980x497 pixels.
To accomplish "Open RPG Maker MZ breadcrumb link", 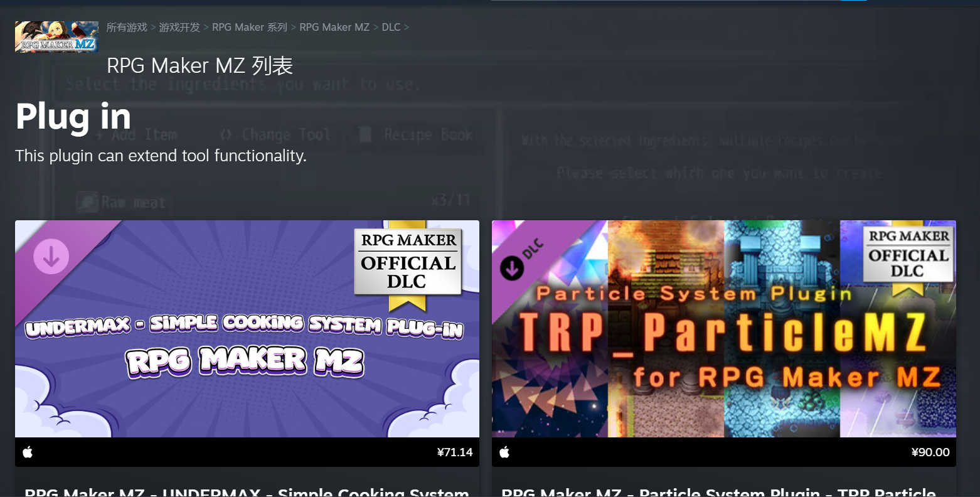I will pyautogui.click(x=334, y=27).
